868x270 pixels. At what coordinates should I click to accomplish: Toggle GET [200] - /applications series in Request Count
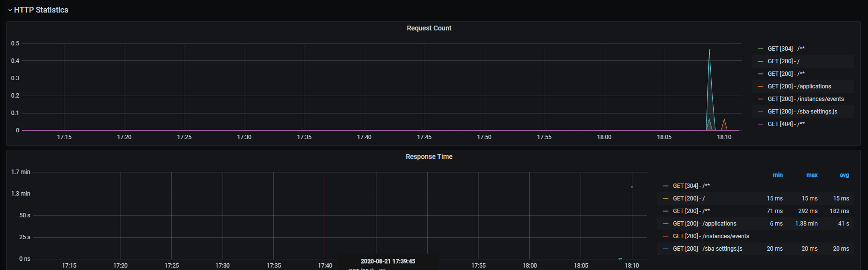(799, 86)
